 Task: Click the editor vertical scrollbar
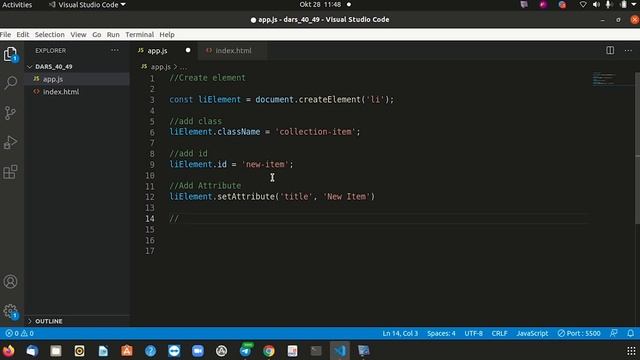pyautogui.click(x=638, y=149)
